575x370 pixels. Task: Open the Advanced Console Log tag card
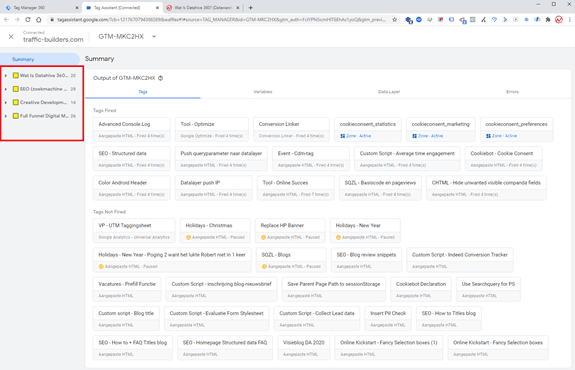132,129
